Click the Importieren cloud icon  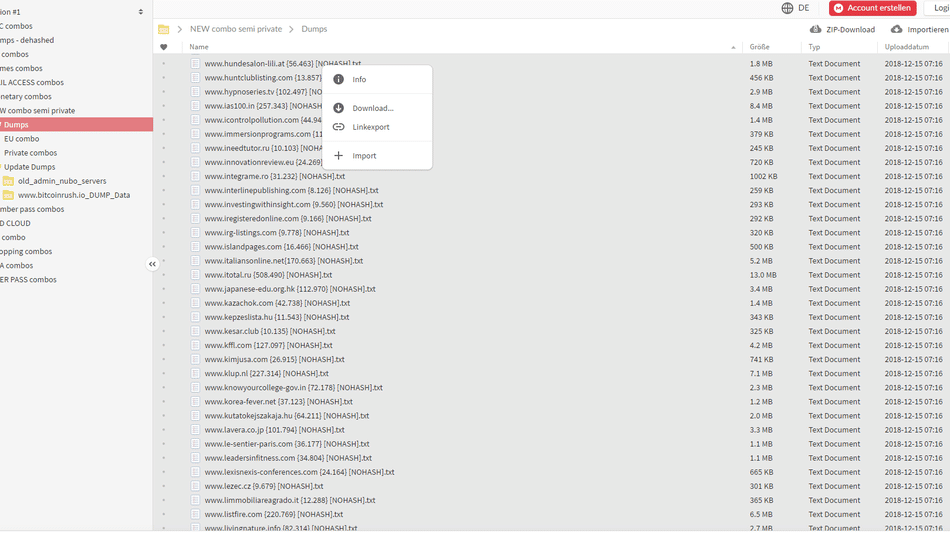pos(896,29)
